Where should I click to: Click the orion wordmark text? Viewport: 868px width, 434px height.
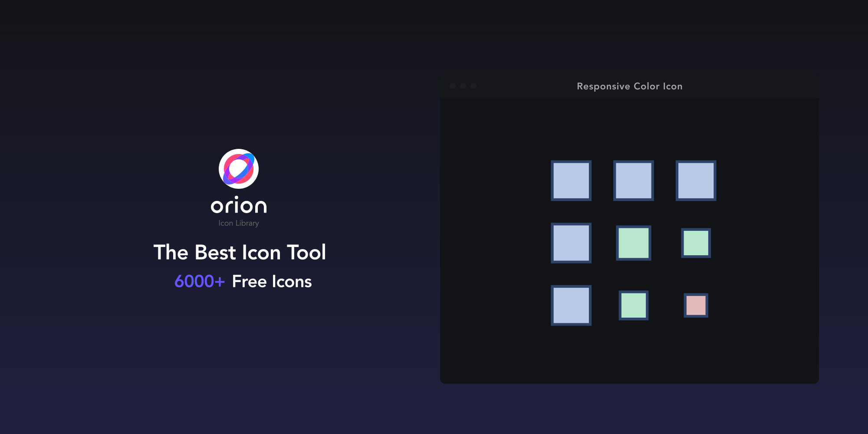pos(239,205)
